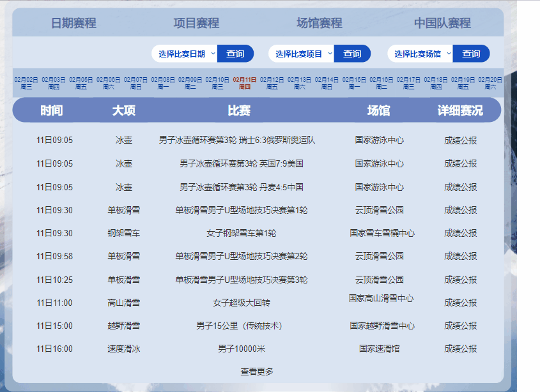Screen dimensions: 540x392
Task: Select date 02月18日 周四
Action: (x=436, y=83)
